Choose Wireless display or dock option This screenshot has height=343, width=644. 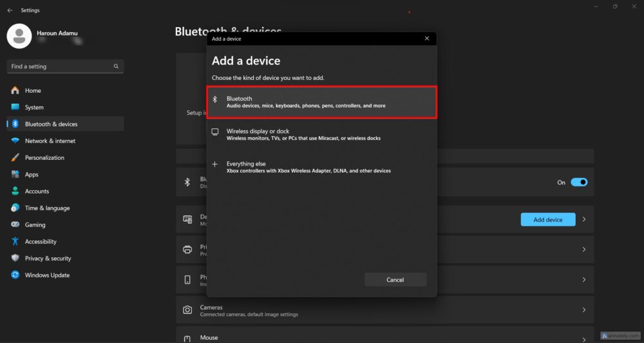click(x=321, y=135)
